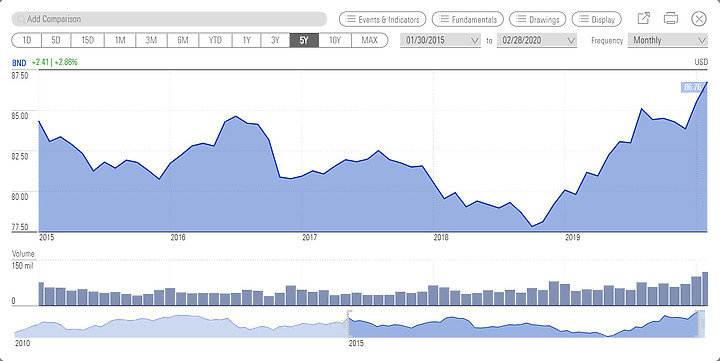Select the 3Y time range

point(276,40)
